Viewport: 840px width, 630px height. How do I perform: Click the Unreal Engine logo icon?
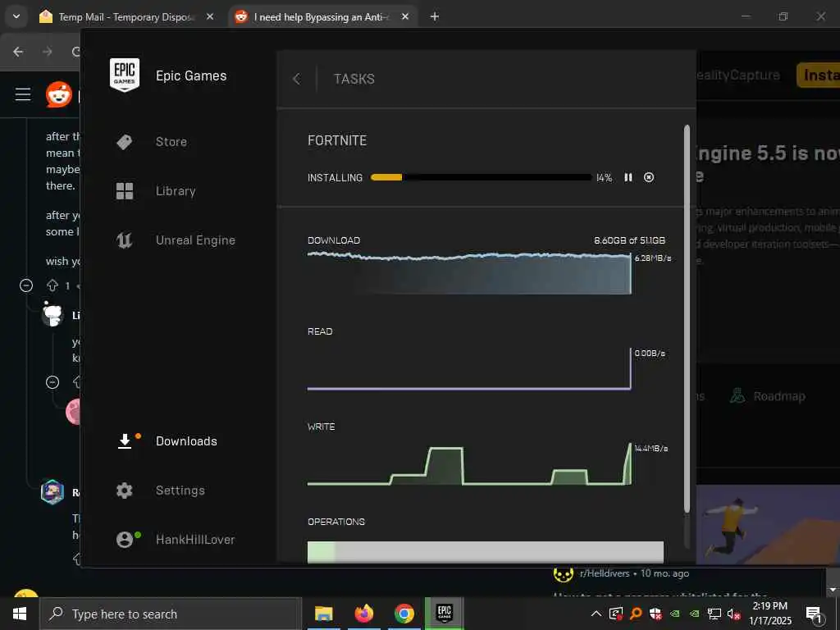click(125, 240)
